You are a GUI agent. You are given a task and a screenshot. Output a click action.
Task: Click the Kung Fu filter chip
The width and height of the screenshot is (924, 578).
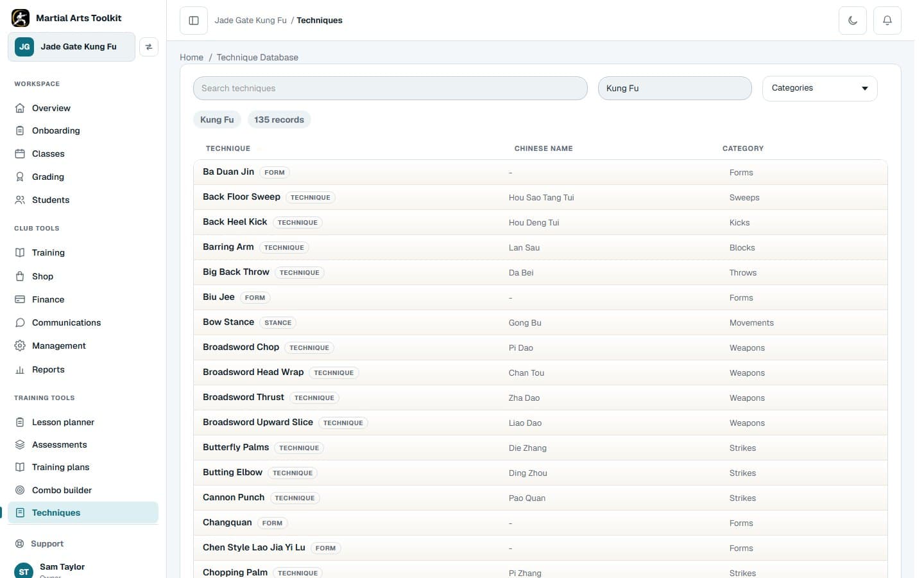[217, 119]
